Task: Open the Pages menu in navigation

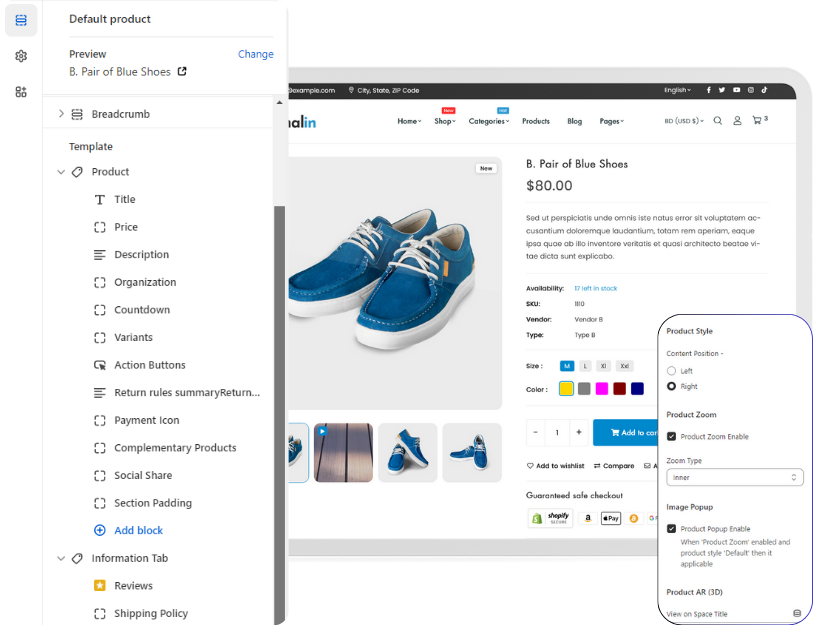Action: click(x=612, y=121)
